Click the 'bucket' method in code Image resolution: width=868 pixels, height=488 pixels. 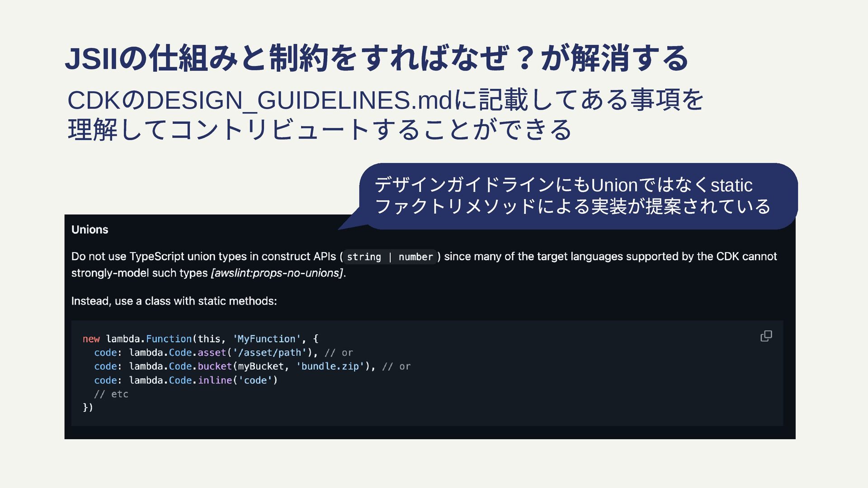click(x=215, y=366)
